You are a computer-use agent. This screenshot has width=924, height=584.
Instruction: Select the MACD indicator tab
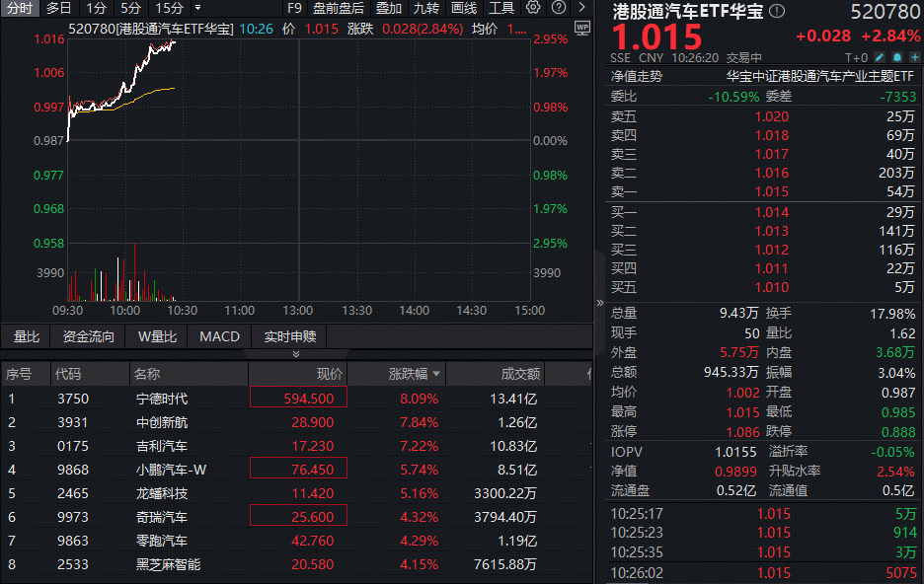click(219, 336)
